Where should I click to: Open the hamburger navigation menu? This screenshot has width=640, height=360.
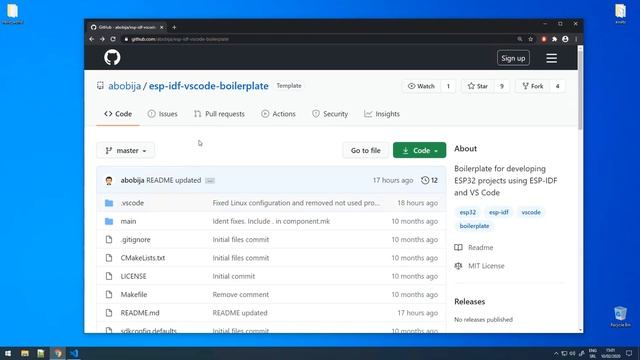point(551,58)
